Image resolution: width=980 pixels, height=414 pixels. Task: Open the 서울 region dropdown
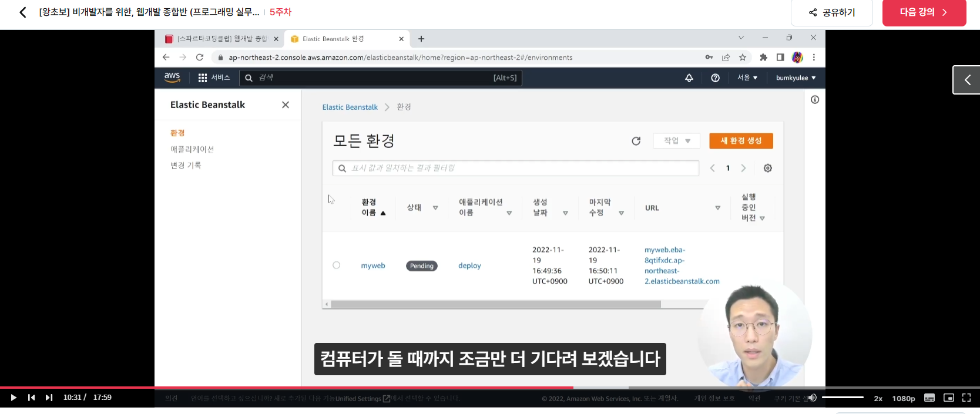747,78
